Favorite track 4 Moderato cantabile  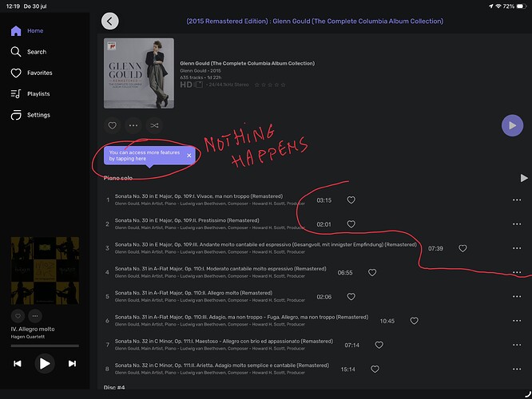tap(372, 273)
